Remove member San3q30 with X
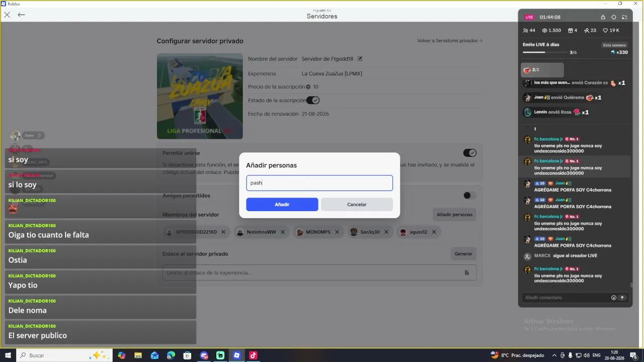Viewport: 644px width, 362px height. (x=386, y=232)
